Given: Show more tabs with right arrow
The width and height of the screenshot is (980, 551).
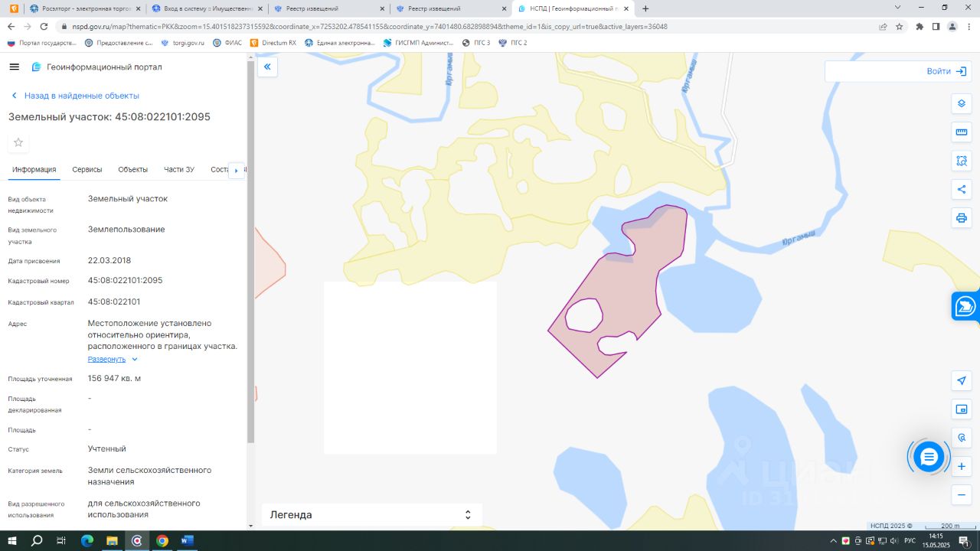Looking at the screenshot, I should pyautogui.click(x=236, y=170).
